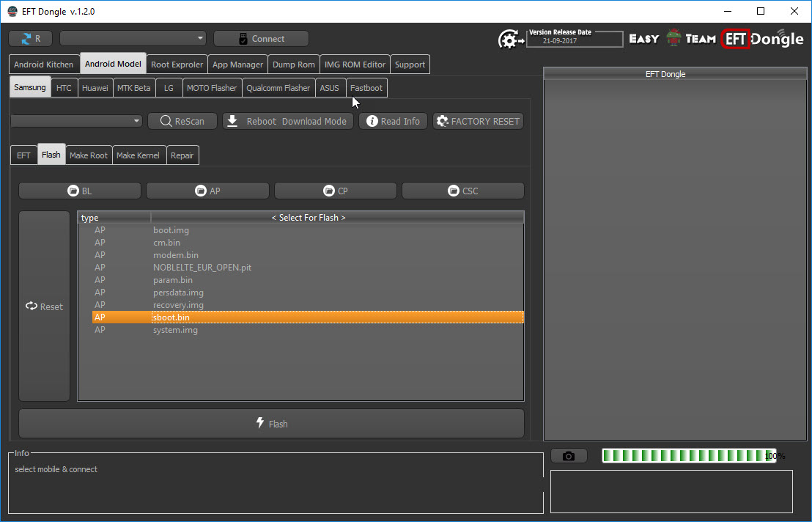This screenshot has height=522, width=812.
Task: Click the Version Release Date field
Action: pyautogui.click(x=575, y=40)
